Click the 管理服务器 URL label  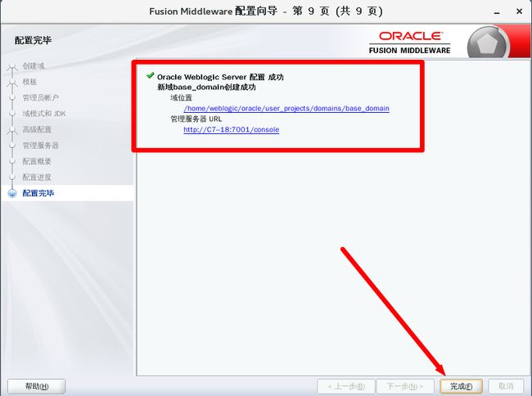[196, 119]
